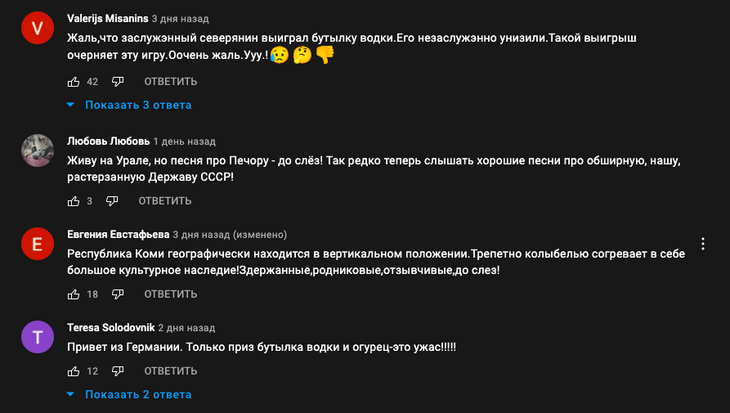This screenshot has width=730, height=413.
Task: Dislike Евгения Евстафьева's comment
Action: click(118, 294)
